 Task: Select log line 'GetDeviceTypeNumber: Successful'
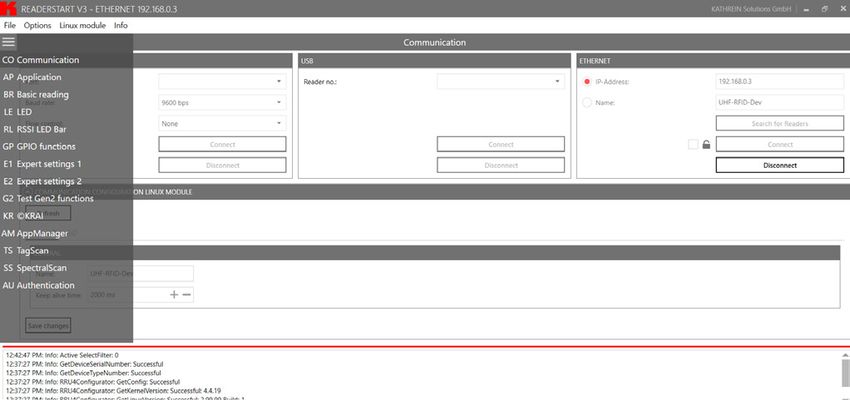(x=83, y=373)
